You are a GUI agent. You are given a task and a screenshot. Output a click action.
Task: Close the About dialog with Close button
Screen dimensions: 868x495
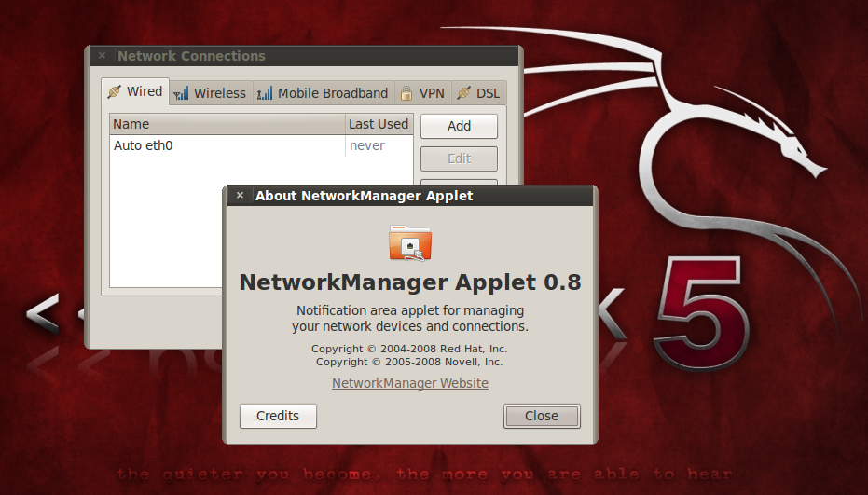(542, 416)
